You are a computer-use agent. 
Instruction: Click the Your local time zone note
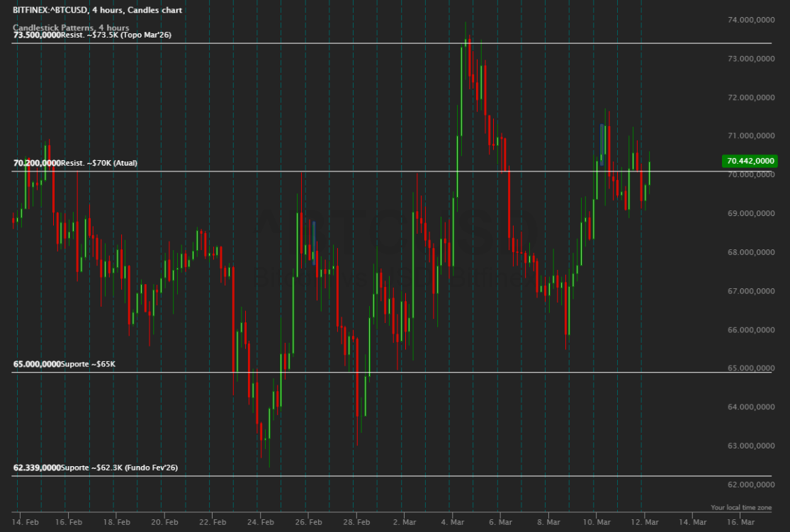tap(741, 508)
